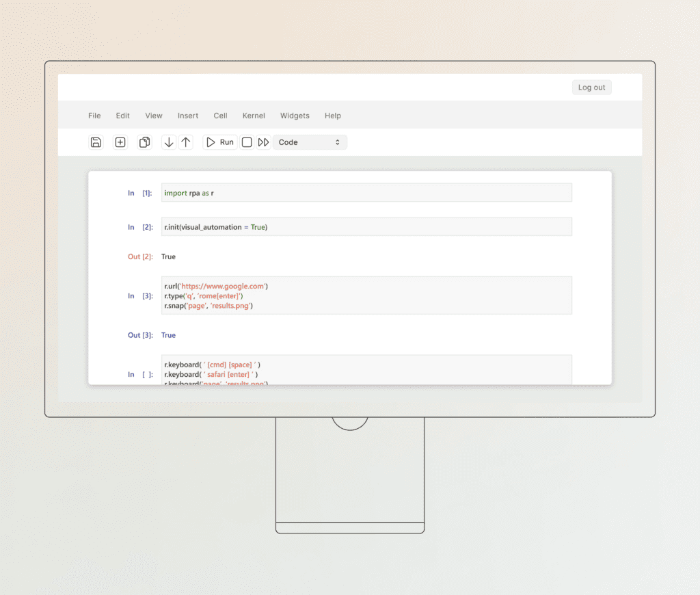Click the Log out button
Viewport: 700px width, 595px height.
pos(591,88)
